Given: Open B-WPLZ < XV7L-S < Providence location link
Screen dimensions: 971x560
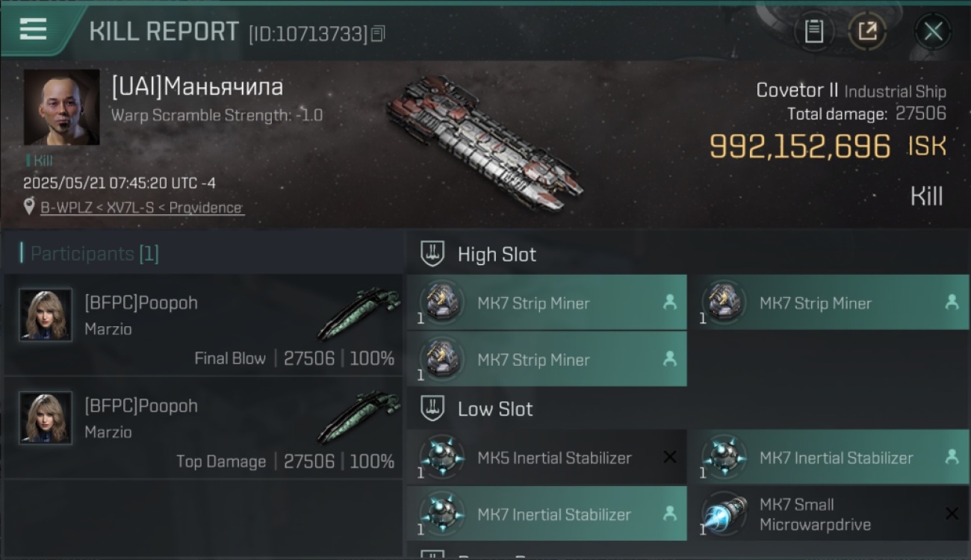Looking at the screenshot, I should click(142, 208).
